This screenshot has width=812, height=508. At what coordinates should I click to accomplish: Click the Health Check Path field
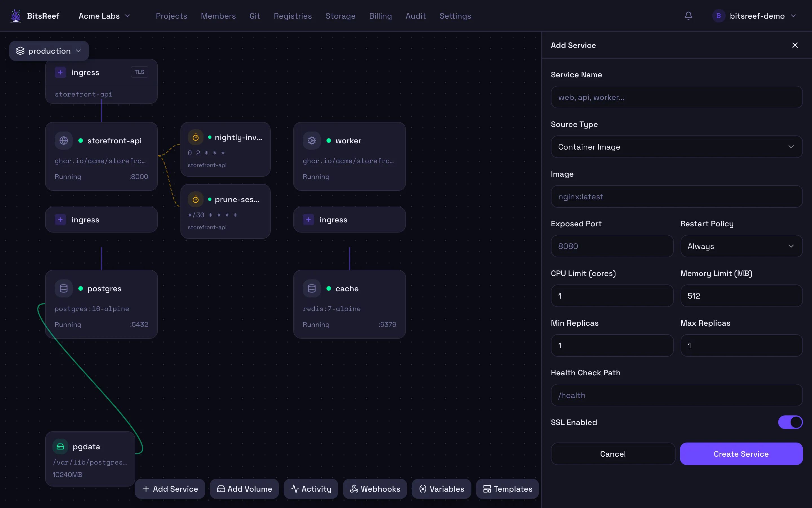tap(676, 395)
